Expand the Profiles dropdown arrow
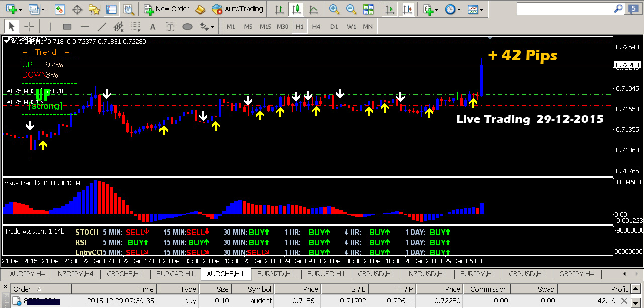Viewport: 644px width, 308px height. 43,9
